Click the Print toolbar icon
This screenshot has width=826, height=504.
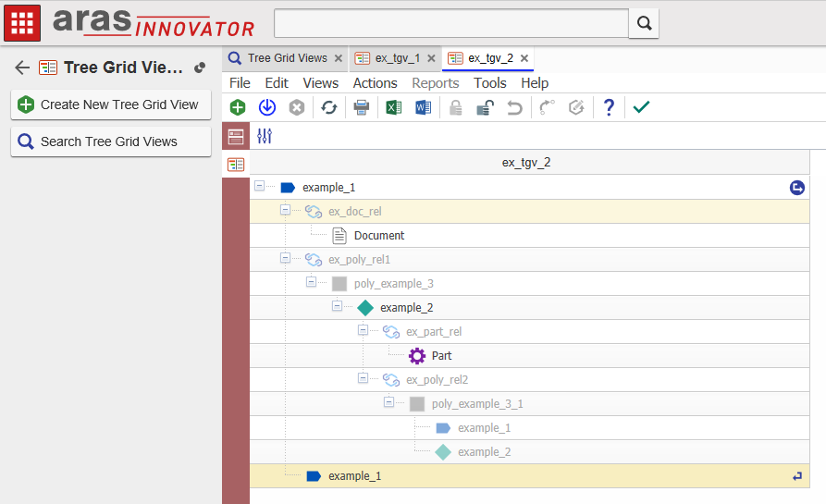pyautogui.click(x=362, y=107)
